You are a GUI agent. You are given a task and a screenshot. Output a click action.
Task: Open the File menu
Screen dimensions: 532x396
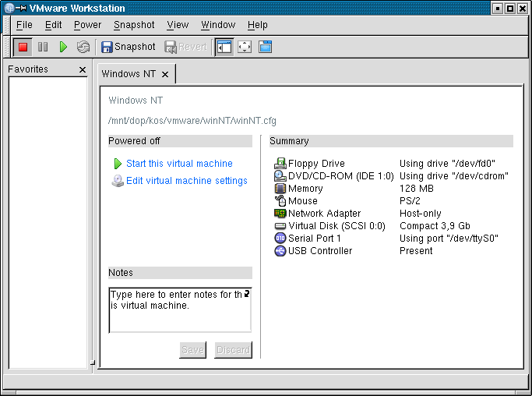24,25
